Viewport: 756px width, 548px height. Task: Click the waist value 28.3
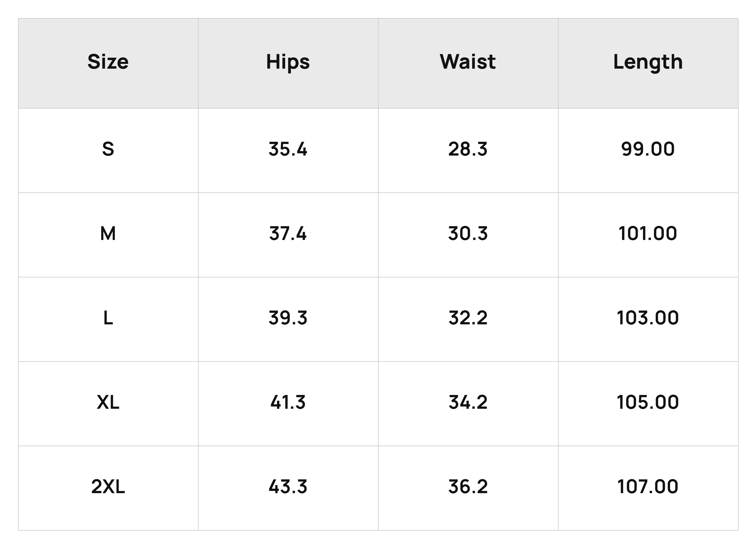468,149
